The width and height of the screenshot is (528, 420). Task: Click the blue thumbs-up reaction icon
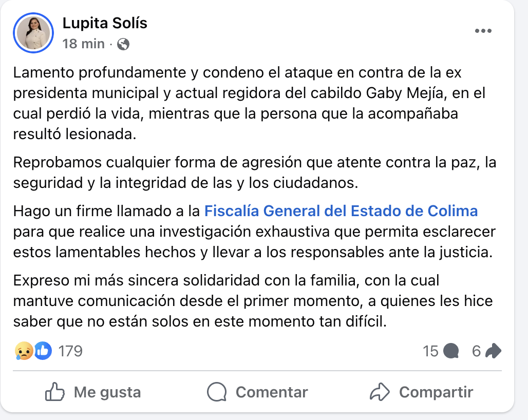(43, 351)
